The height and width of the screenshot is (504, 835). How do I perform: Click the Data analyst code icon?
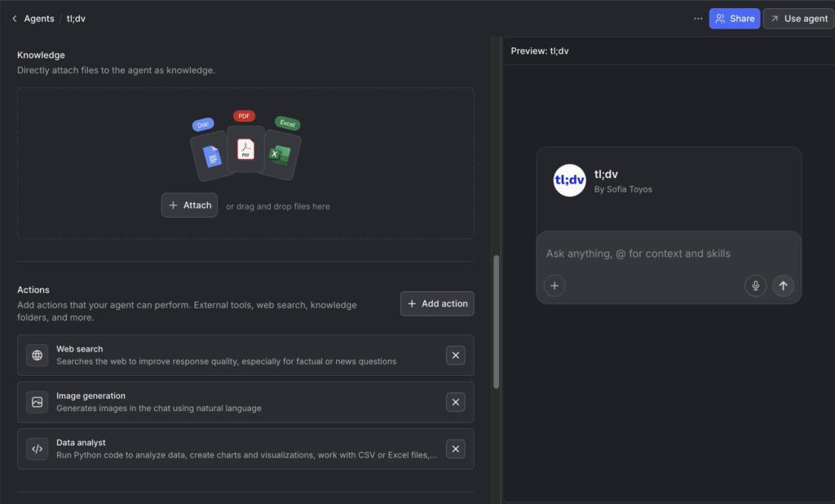38,449
